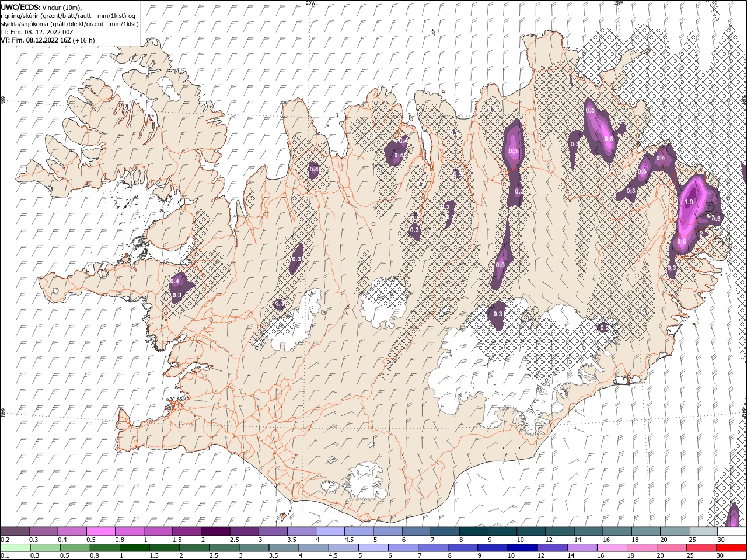Select bottom-row rain swatch between 3.5 and 4
The width and height of the screenshot is (747, 560).
(x=284, y=548)
